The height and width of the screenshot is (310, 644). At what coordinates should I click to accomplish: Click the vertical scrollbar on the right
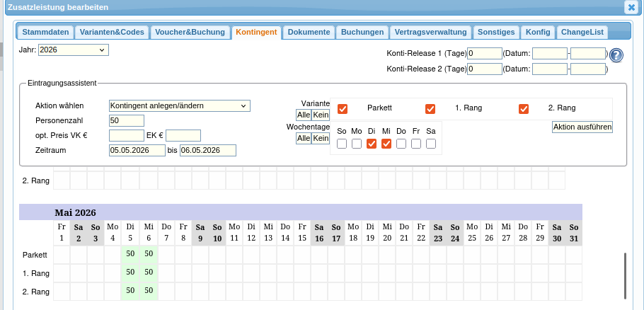click(624, 275)
